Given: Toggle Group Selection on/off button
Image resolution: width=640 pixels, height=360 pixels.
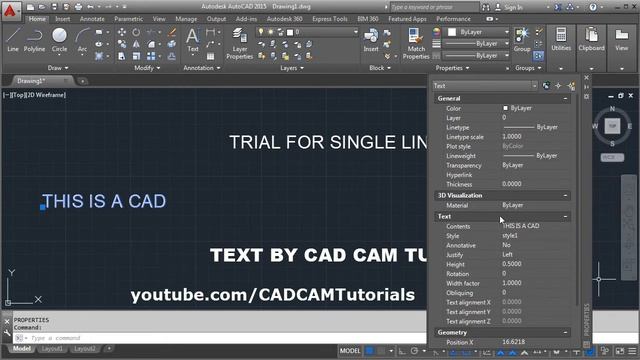Looking at the screenshot, I should pos(538,56).
